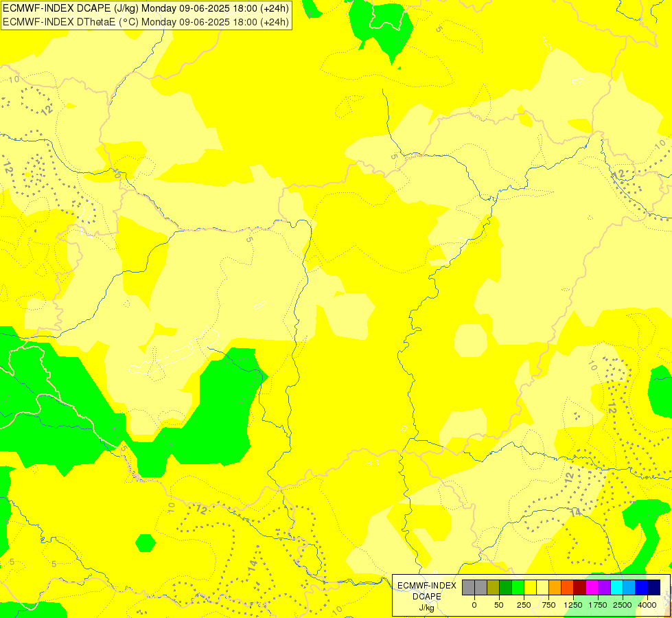Screen dimensions: 672x618
Task: Click the legend value 1750
Action: (x=598, y=605)
